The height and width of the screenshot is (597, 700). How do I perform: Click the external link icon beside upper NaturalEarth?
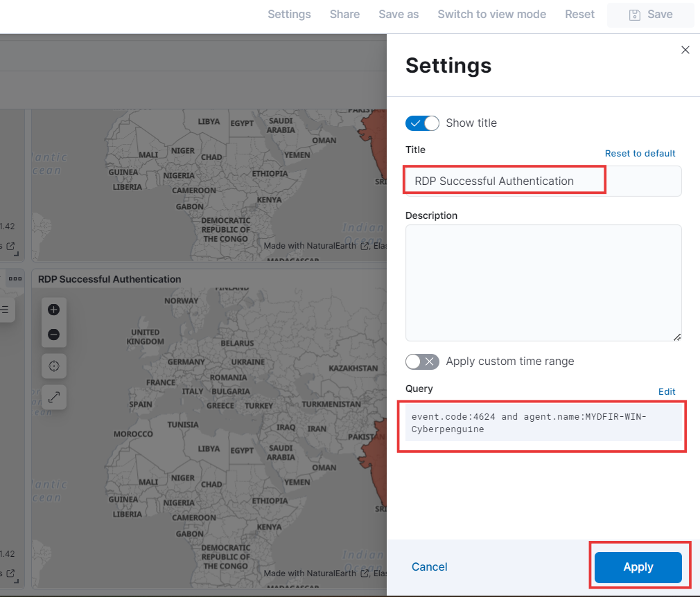(365, 246)
